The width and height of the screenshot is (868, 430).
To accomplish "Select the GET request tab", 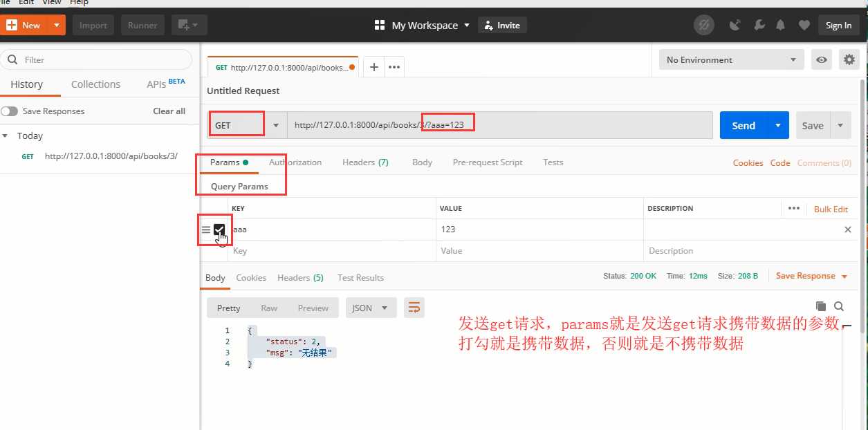I will click(282, 68).
